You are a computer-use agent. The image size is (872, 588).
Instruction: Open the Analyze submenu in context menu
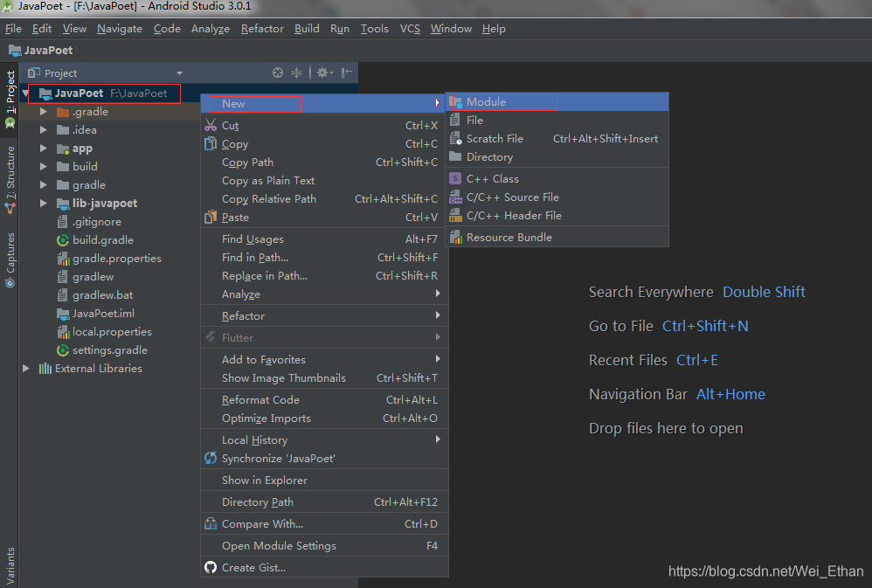pos(324,294)
